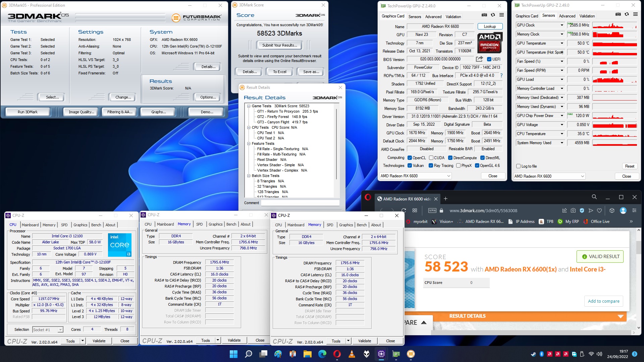Screen dimensions: 644x362
Task: Open the Memory Clock sensor dropdown
Action: pos(562,34)
